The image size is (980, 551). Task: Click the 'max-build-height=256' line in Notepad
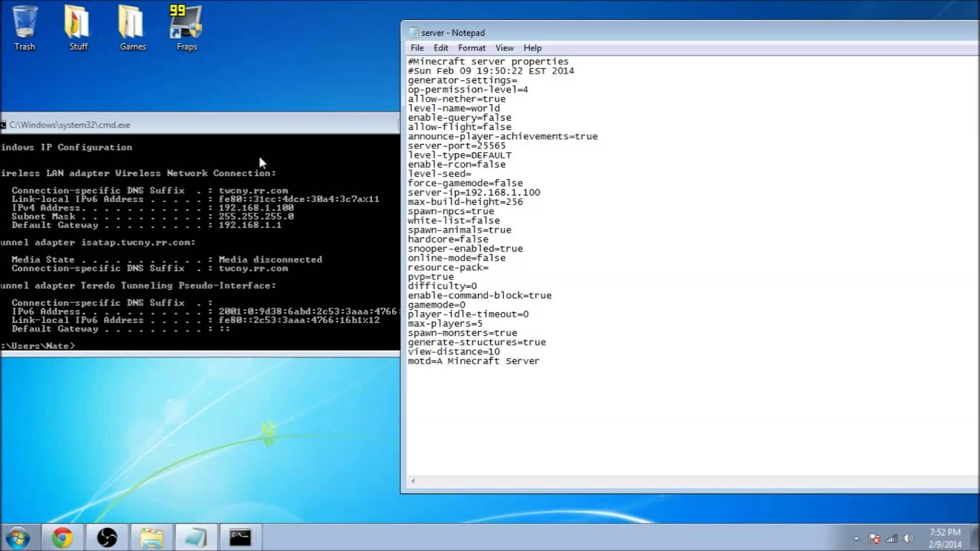[465, 201]
